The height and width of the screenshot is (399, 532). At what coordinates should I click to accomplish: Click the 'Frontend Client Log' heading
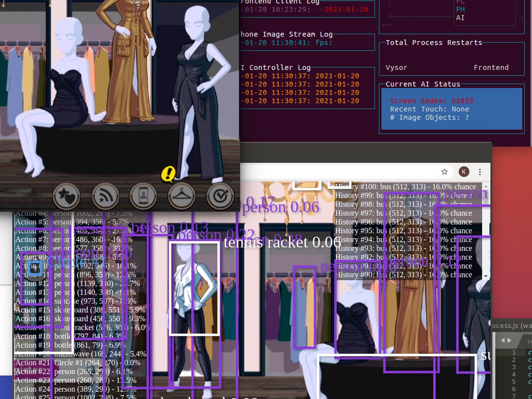(x=280, y=2)
